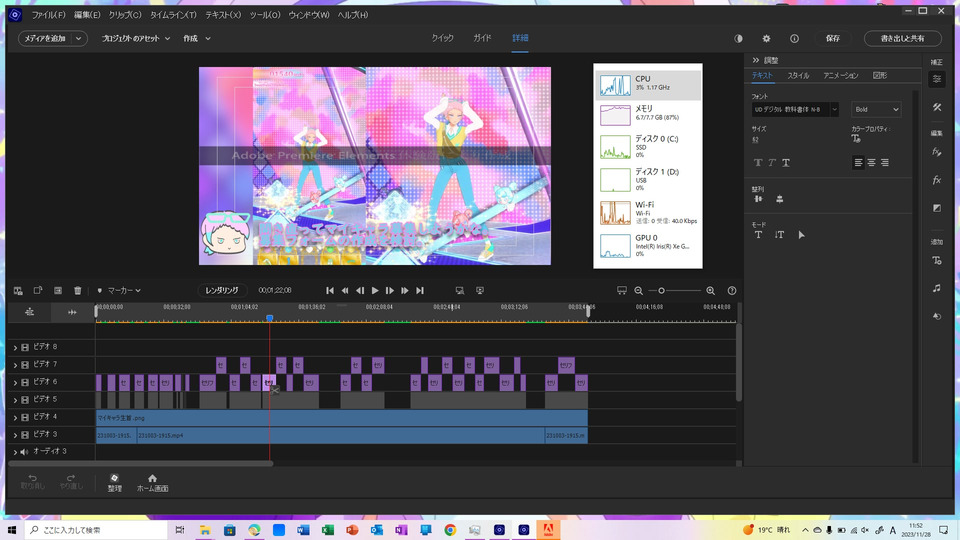Open the Transitions panel icon
This screenshot has width=960, height=540.
(937, 208)
